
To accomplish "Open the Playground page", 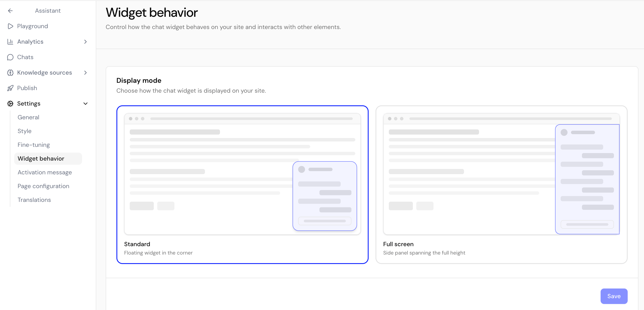I will click(32, 26).
